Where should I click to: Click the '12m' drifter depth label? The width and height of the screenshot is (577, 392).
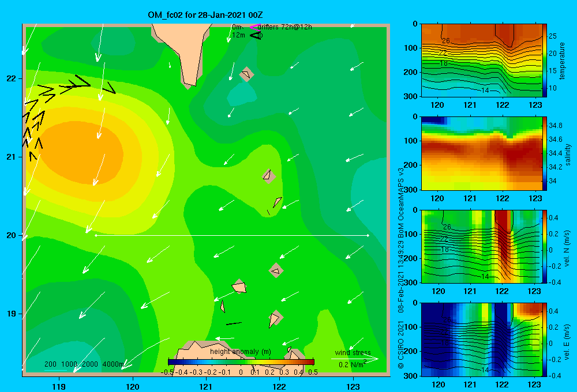pos(238,35)
